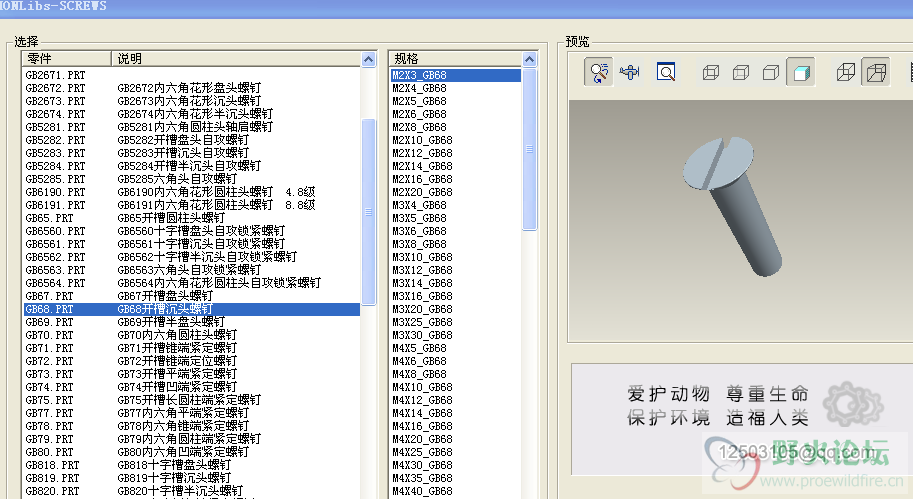Image resolution: width=913 pixels, height=499 pixels.
Task: Select part GB75.PRT
Action: coord(192,400)
